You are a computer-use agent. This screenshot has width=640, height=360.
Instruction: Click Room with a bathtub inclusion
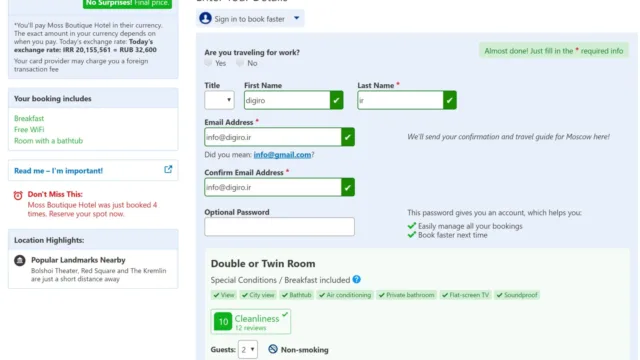(48, 141)
